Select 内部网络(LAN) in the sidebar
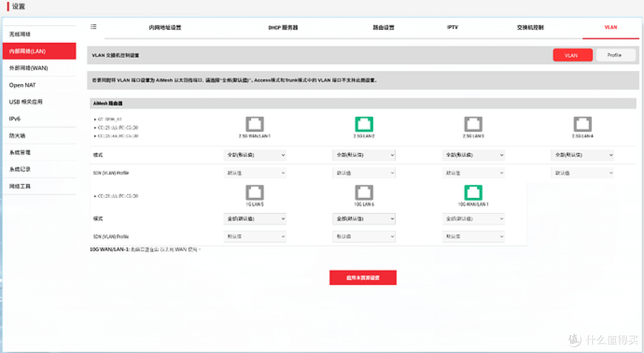Viewport: 644px width, 353px height. point(39,51)
